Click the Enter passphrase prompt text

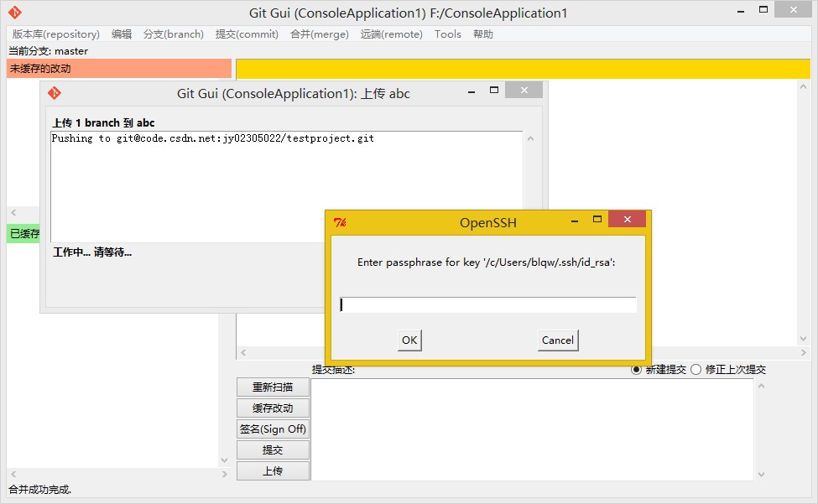[487, 262]
